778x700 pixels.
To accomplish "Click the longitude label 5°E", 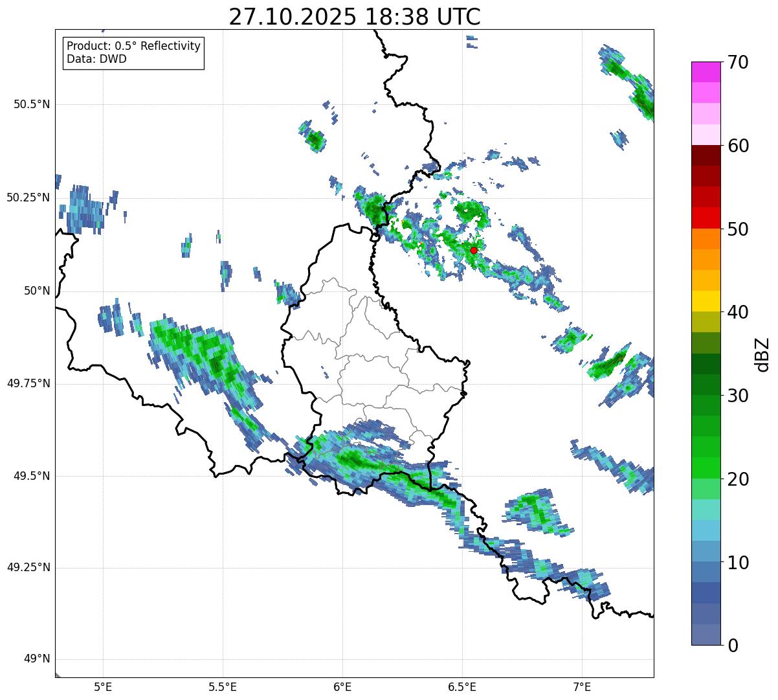I will click(x=103, y=686).
